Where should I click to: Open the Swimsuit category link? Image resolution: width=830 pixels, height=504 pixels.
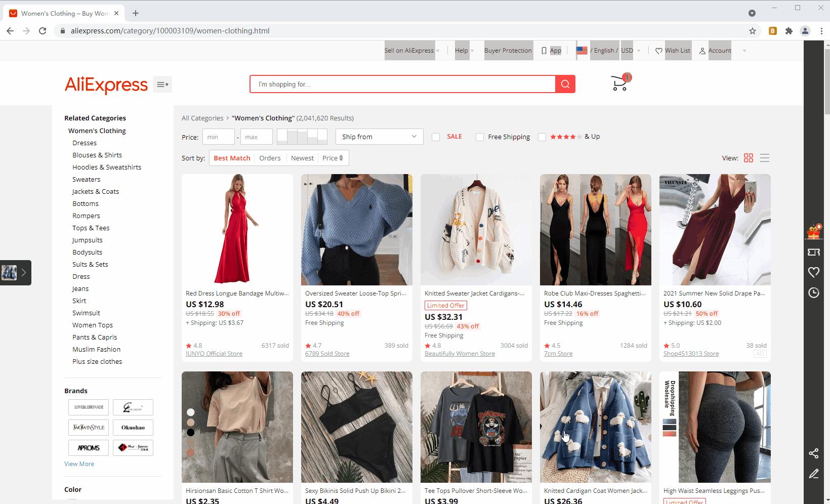[x=86, y=313]
